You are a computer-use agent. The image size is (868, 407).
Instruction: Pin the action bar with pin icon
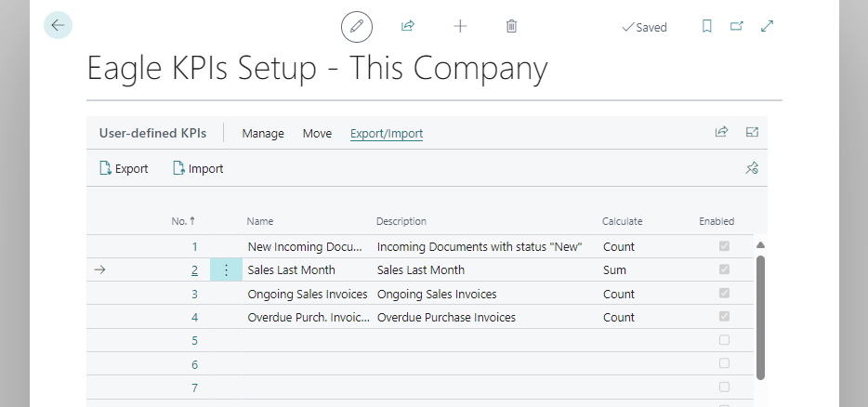(752, 168)
